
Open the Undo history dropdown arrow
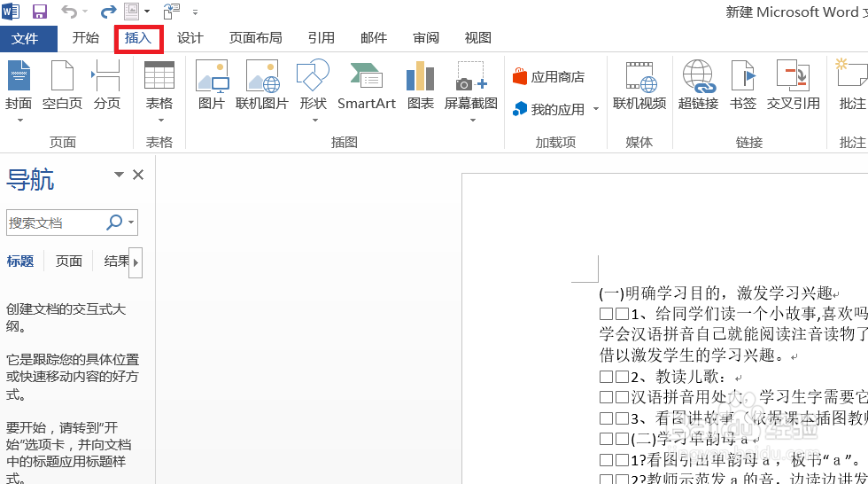85,11
